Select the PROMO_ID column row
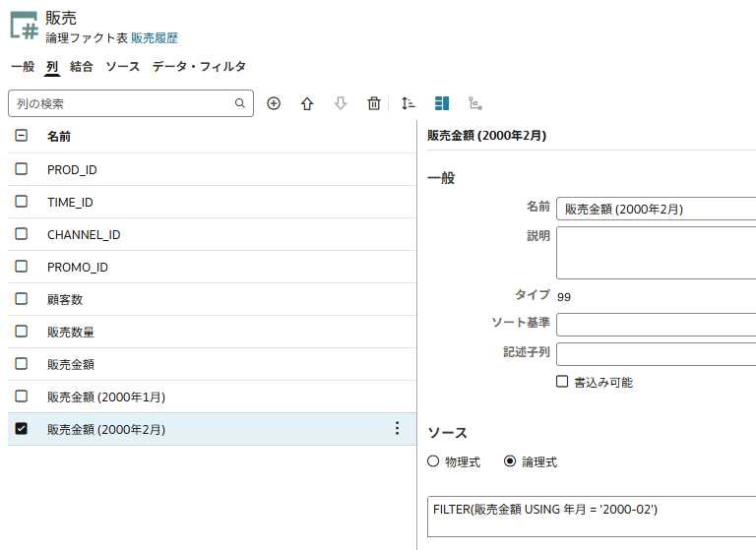 coord(213,267)
